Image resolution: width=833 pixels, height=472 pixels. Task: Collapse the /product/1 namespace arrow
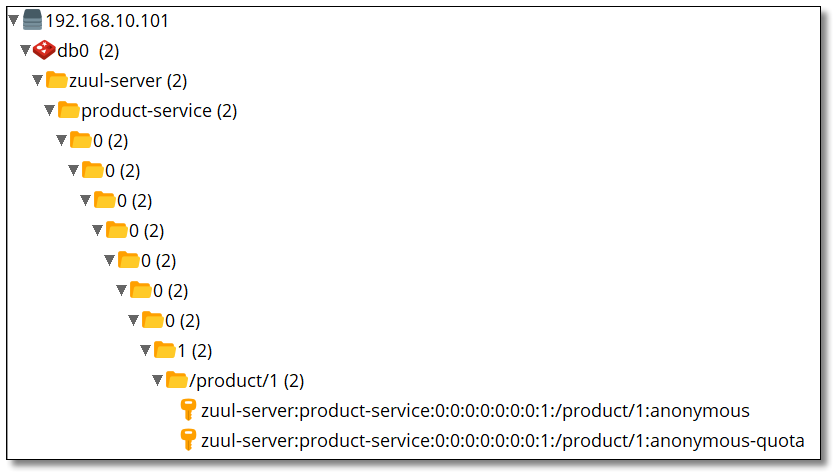(158, 380)
